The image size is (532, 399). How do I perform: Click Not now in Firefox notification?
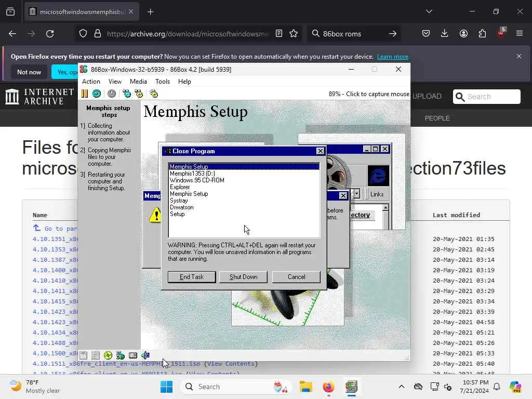tap(29, 72)
